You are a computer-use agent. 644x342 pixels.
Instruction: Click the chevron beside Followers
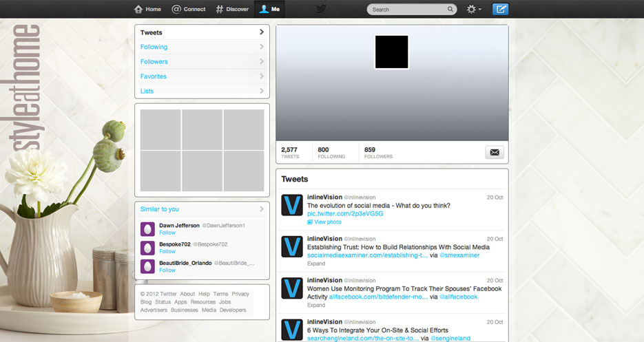pos(262,61)
